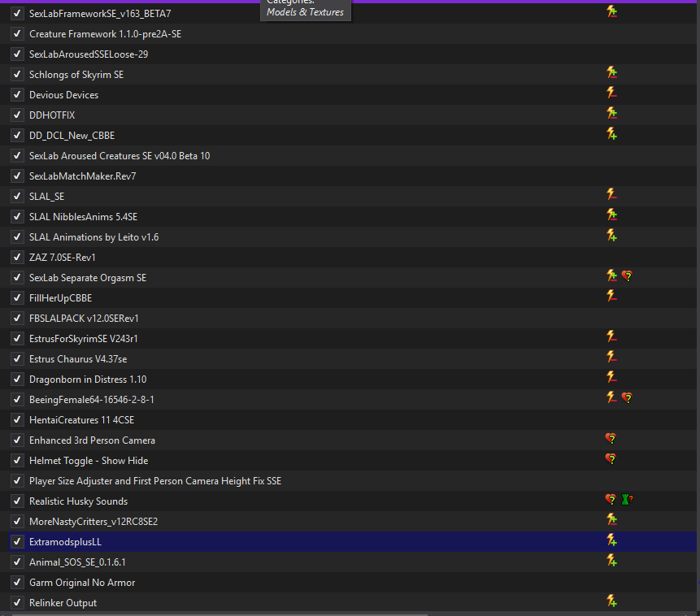Click the green chess rook icon for Realistic Husky Sounds
This screenshot has width=700, height=616.
pos(626,500)
